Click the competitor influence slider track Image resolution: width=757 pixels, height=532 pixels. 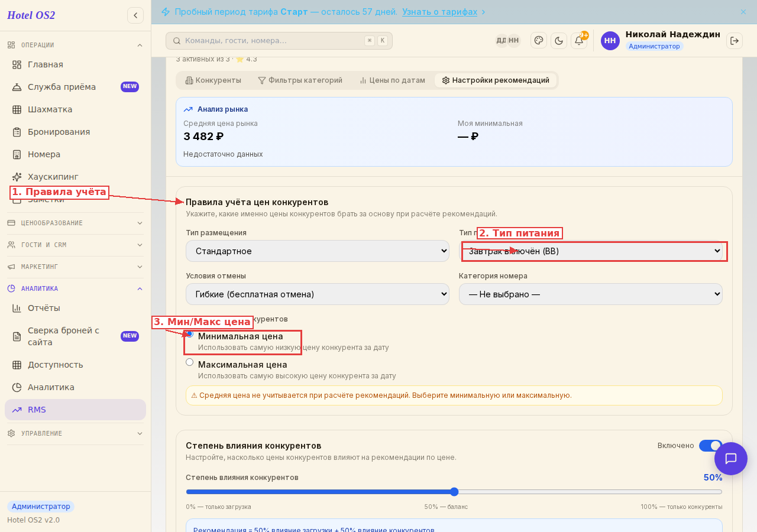(x=454, y=492)
